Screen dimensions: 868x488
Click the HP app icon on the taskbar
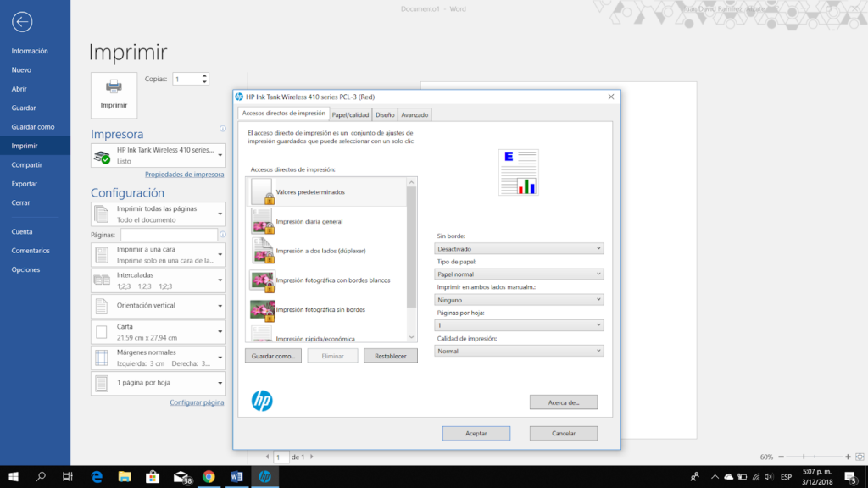[x=265, y=476]
